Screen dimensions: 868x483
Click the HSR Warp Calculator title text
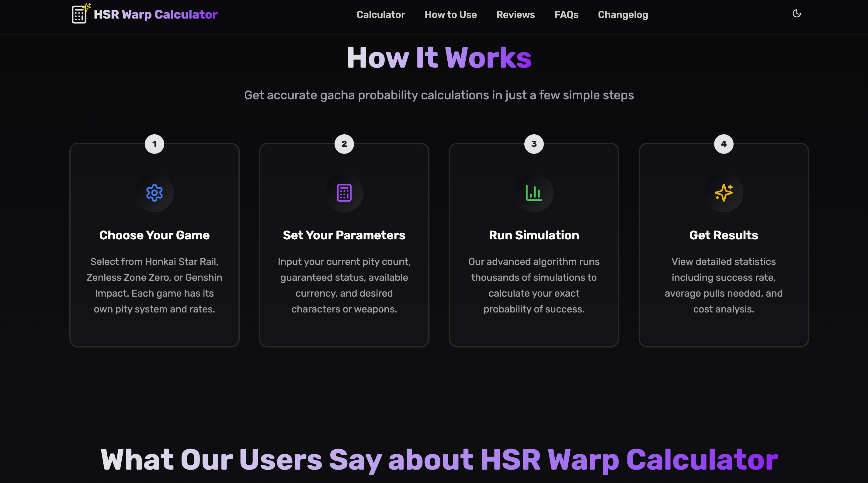[156, 15]
